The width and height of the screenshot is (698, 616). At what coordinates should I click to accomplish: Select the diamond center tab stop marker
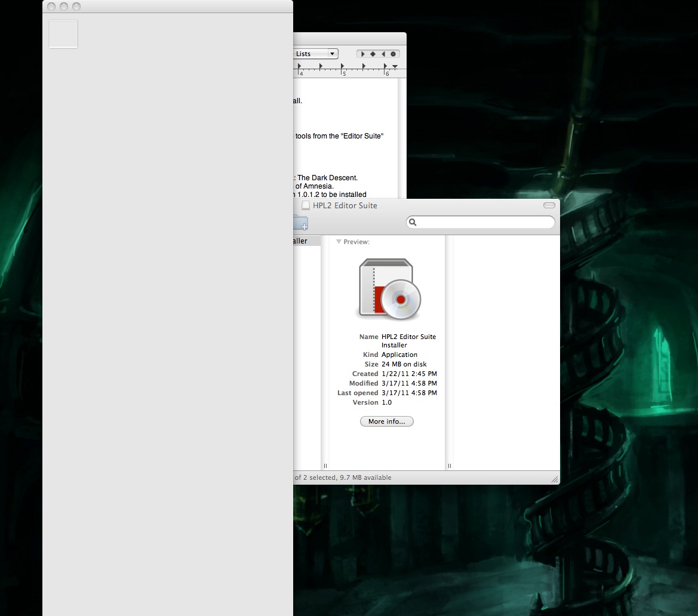[373, 54]
